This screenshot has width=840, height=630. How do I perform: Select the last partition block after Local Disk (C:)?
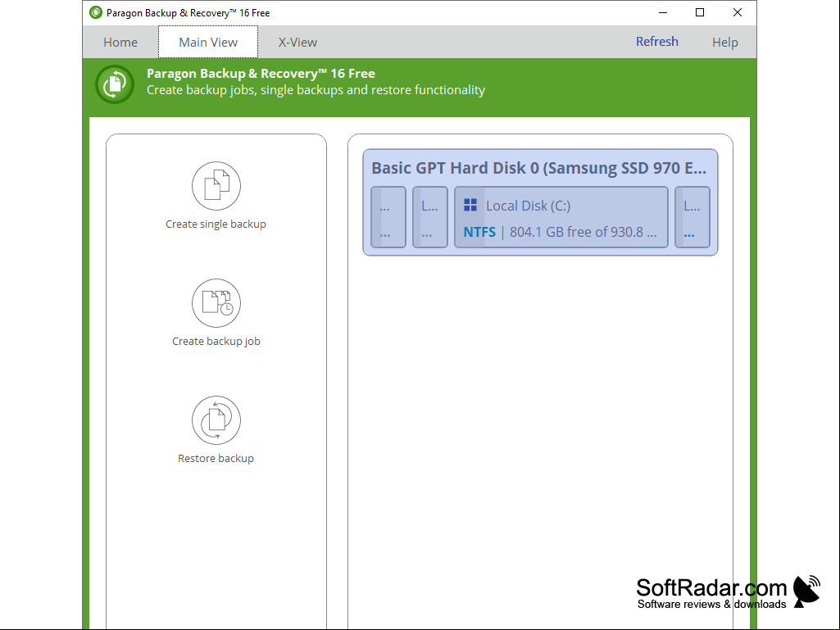click(692, 217)
